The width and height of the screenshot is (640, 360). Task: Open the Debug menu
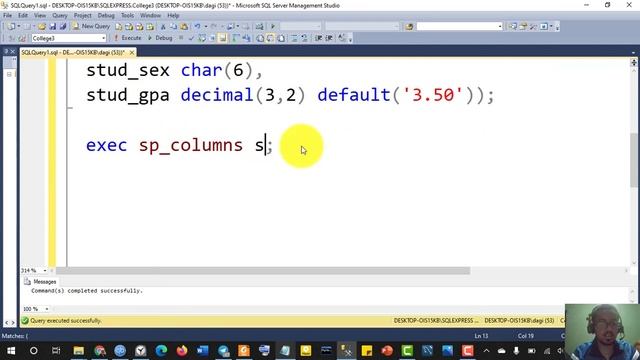[106, 16]
